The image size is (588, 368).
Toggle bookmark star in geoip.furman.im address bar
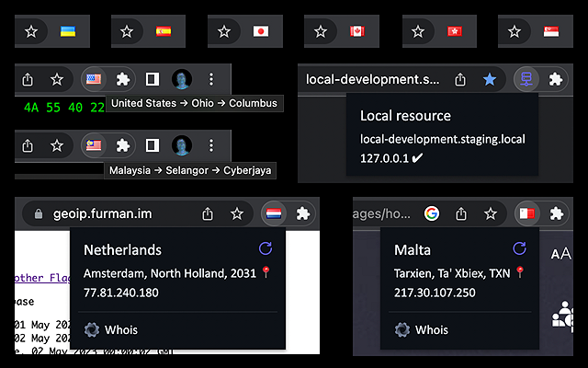(x=237, y=213)
